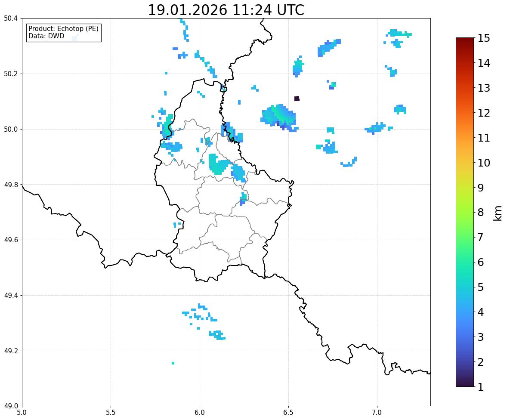Click the colorbar tick label 13
Screen dimensions: 507x420
coord(484,88)
